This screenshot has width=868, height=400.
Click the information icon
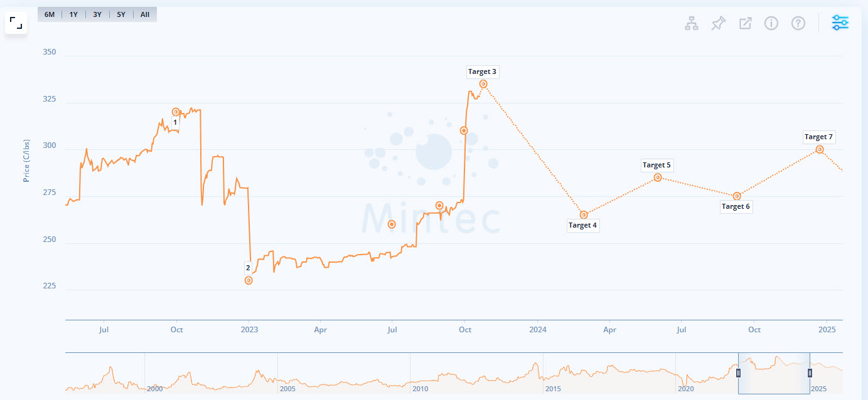(771, 24)
